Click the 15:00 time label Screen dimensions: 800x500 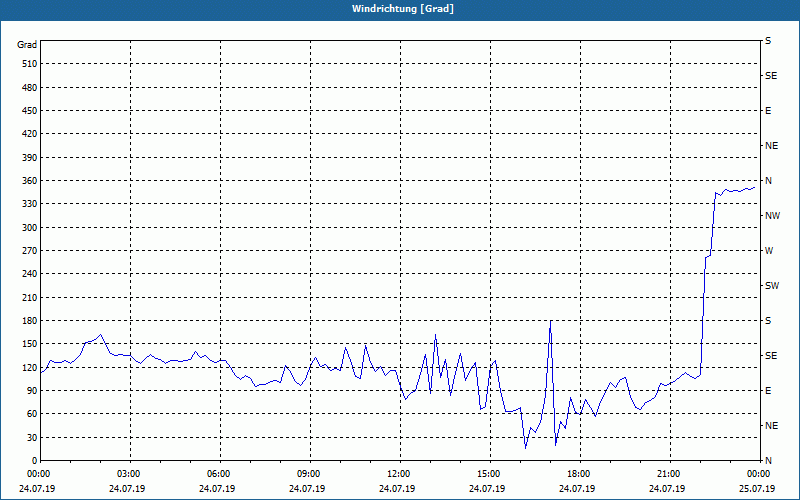tap(489, 473)
